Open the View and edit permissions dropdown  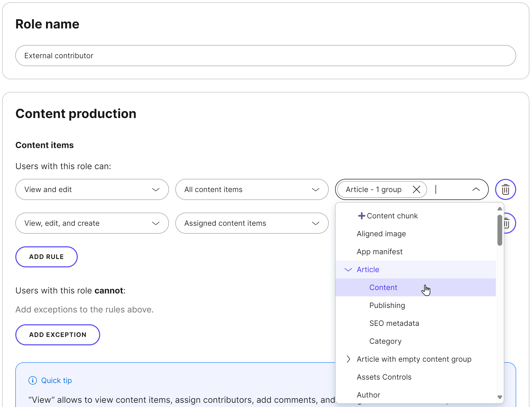pos(92,189)
